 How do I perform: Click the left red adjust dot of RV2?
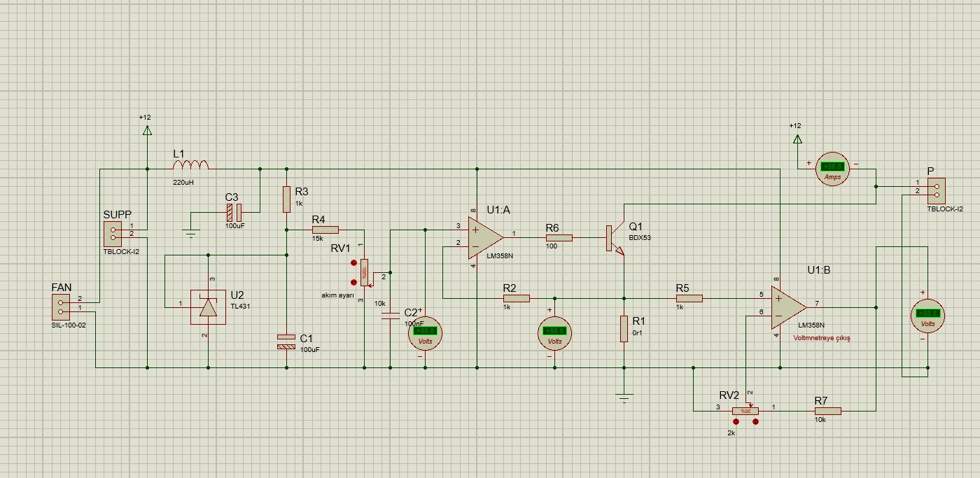point(736,423)
